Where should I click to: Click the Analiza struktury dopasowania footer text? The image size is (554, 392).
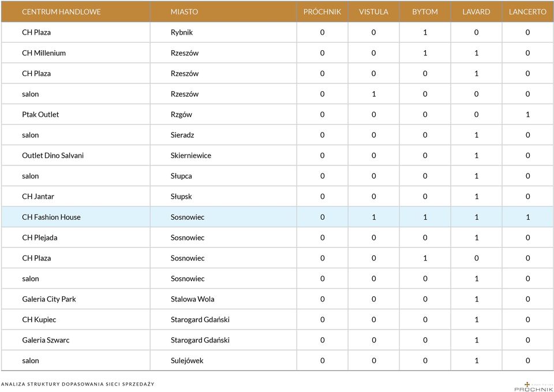coord(77,384)
